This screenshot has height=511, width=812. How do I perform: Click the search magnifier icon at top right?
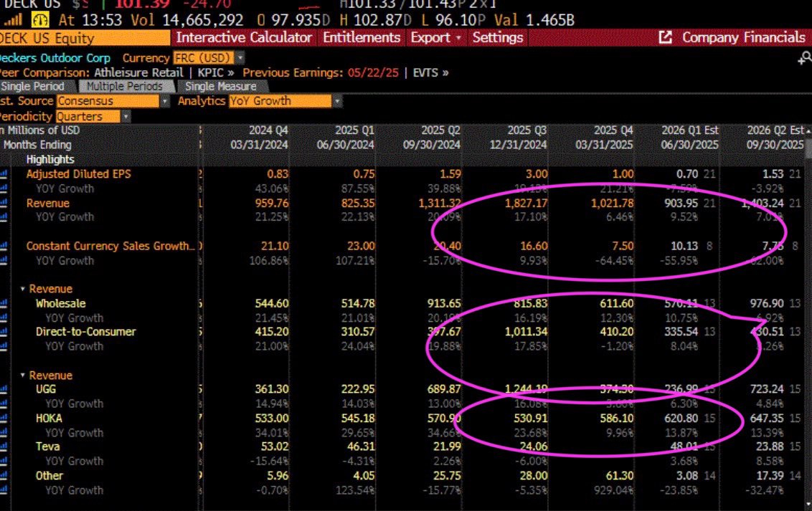(x=805, y=58)
